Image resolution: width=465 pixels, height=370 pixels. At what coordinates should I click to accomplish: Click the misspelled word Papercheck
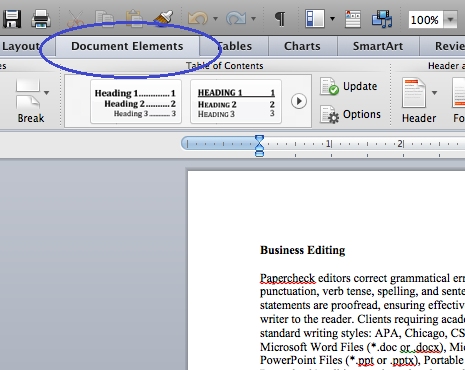coord(287,278)
